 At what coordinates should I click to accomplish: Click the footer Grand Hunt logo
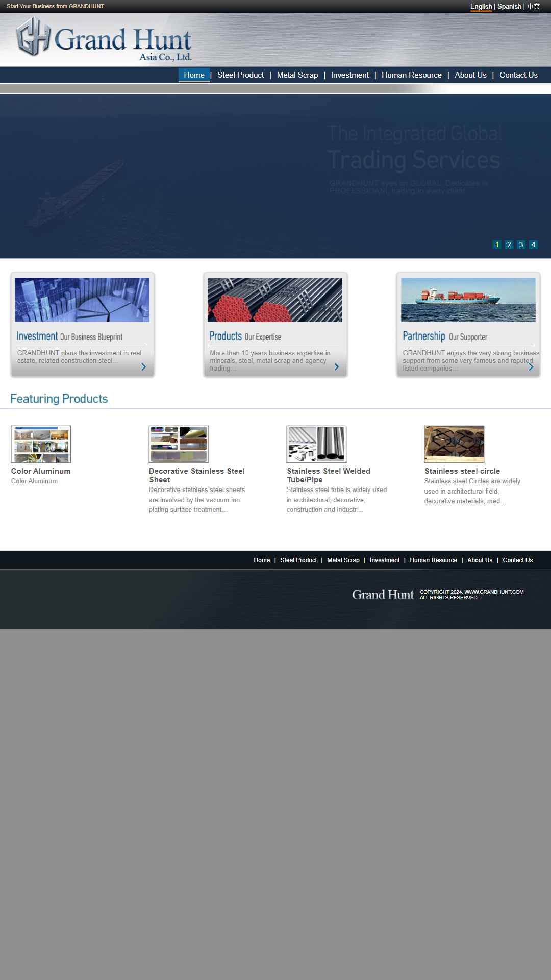click(383, 595)
